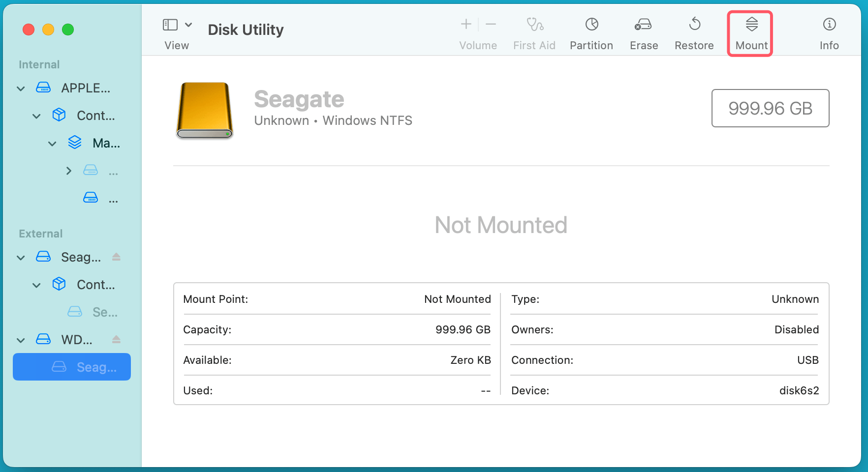This screenshot has height=472, width=868.
Task: Toggle the sidebar visibility icon
Action: coord(170,24)
